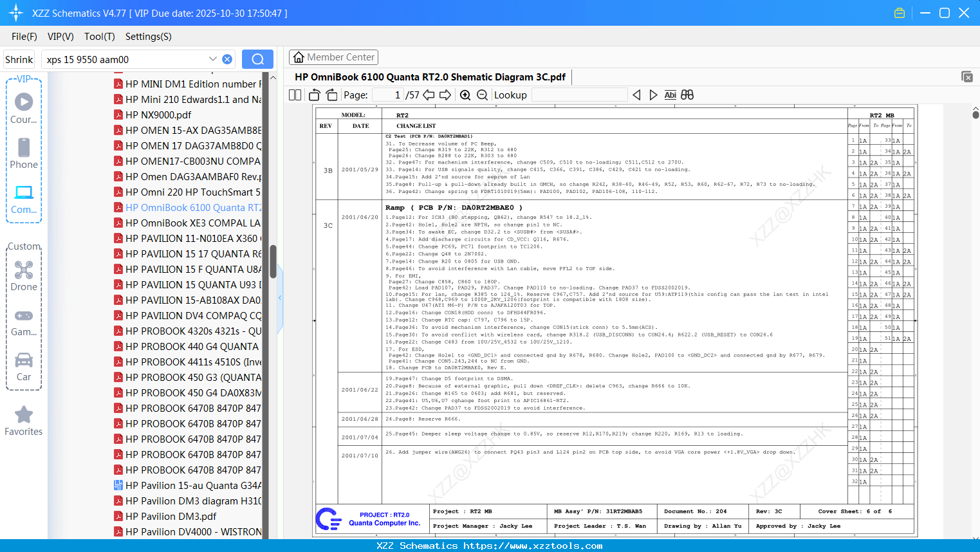Open the Tool(T) menu
Image resolution: width=980 pixels, height=552 pixels.
click(x=100, y=37)
